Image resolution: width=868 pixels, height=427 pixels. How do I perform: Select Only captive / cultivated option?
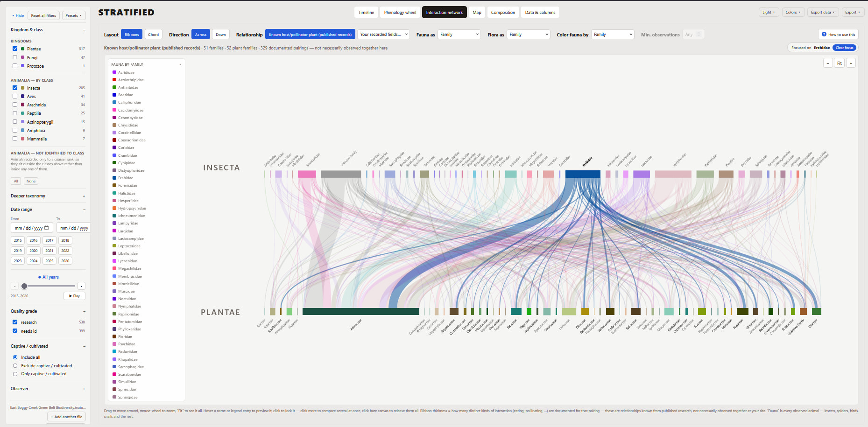click(15, 374)
